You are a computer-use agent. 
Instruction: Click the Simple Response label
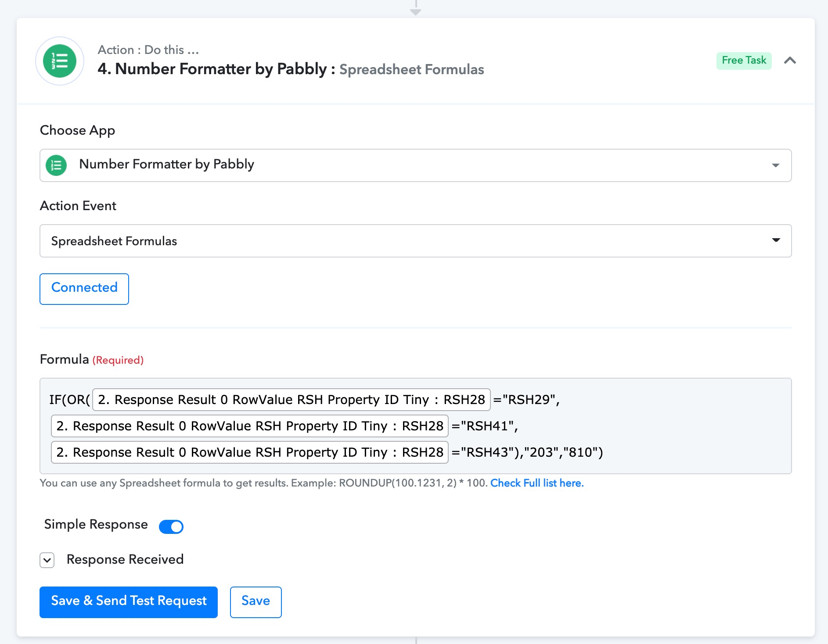click(x=96, y=525)
